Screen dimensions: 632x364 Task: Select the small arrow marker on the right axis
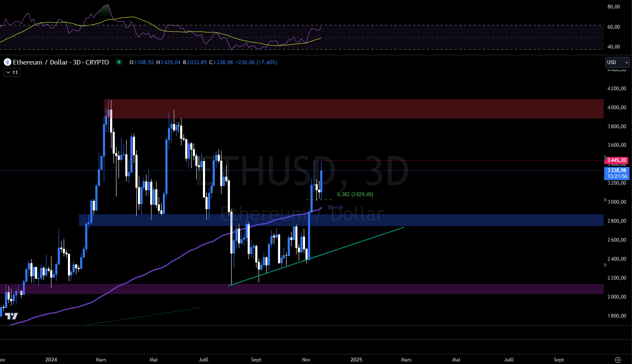(605, 265)
